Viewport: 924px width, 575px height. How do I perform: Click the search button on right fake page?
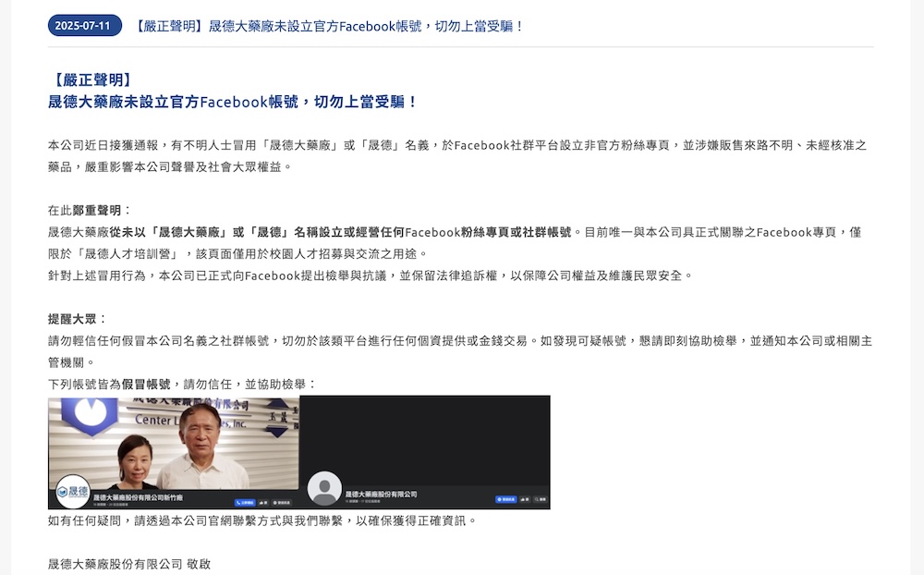tap(540, 499)
